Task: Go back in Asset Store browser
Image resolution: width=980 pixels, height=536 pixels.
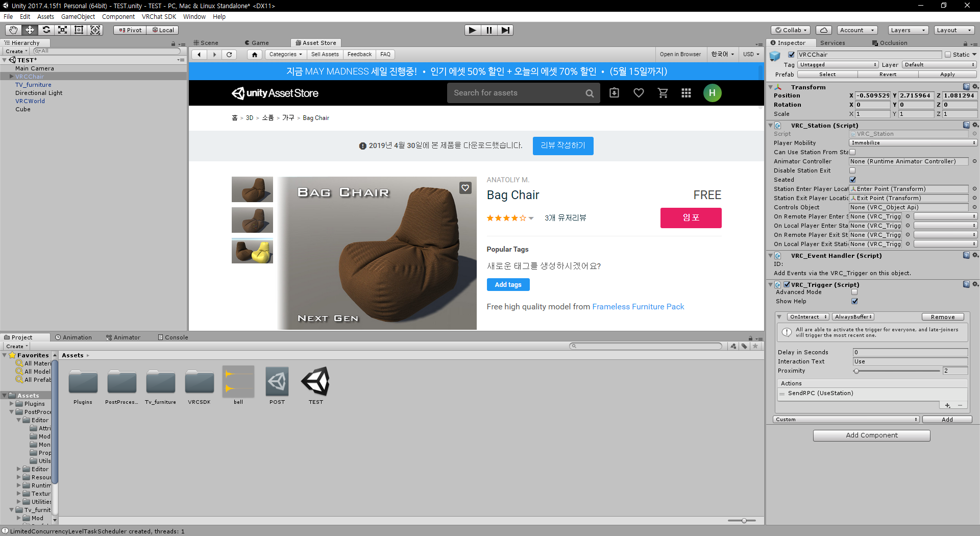Action: click(x=199, y=55)
